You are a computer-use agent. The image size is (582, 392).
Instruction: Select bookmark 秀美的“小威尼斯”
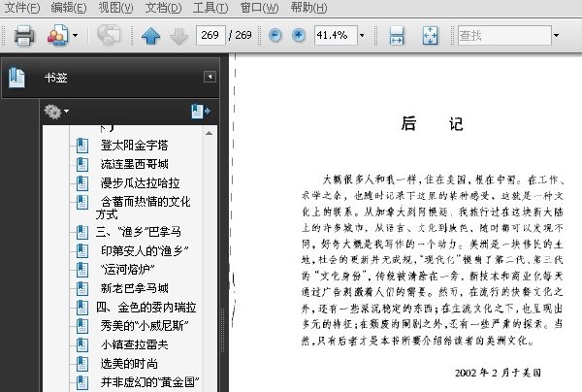145,326
